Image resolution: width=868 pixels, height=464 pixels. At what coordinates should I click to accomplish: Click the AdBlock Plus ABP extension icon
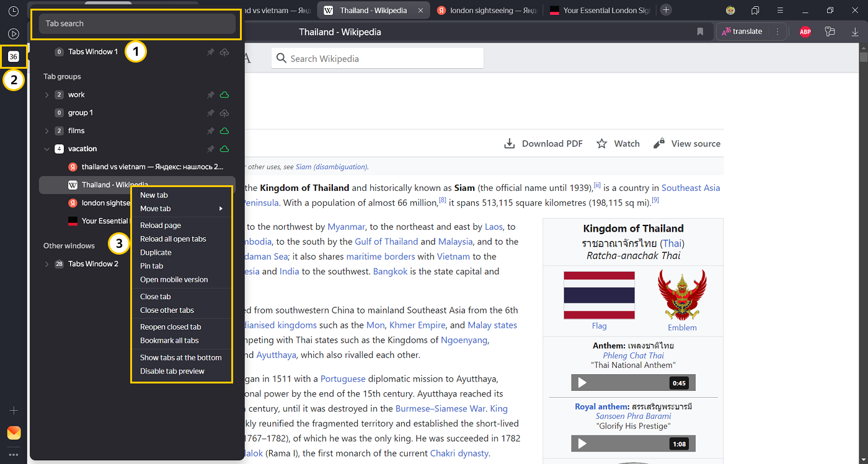tap(805, 32)
